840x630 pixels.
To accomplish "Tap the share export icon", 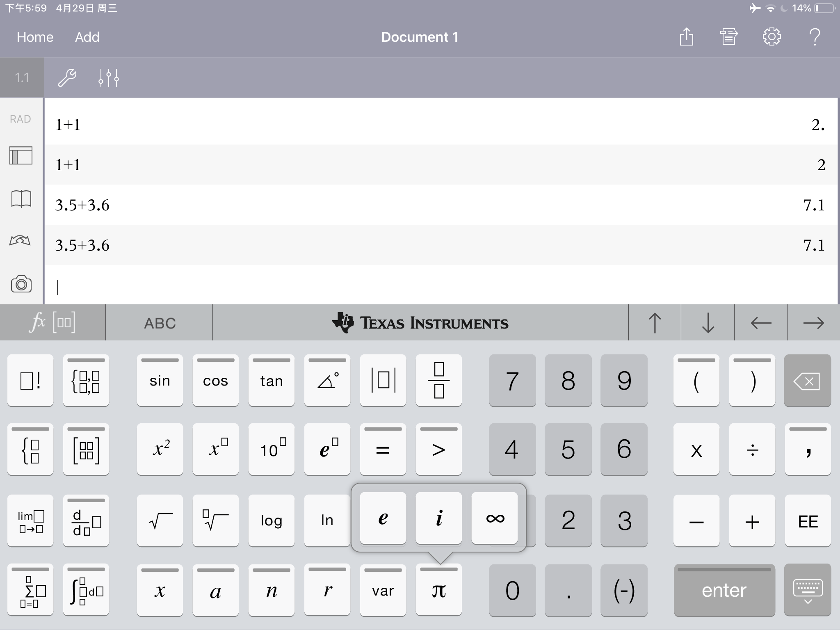I will tap(686, 37).
